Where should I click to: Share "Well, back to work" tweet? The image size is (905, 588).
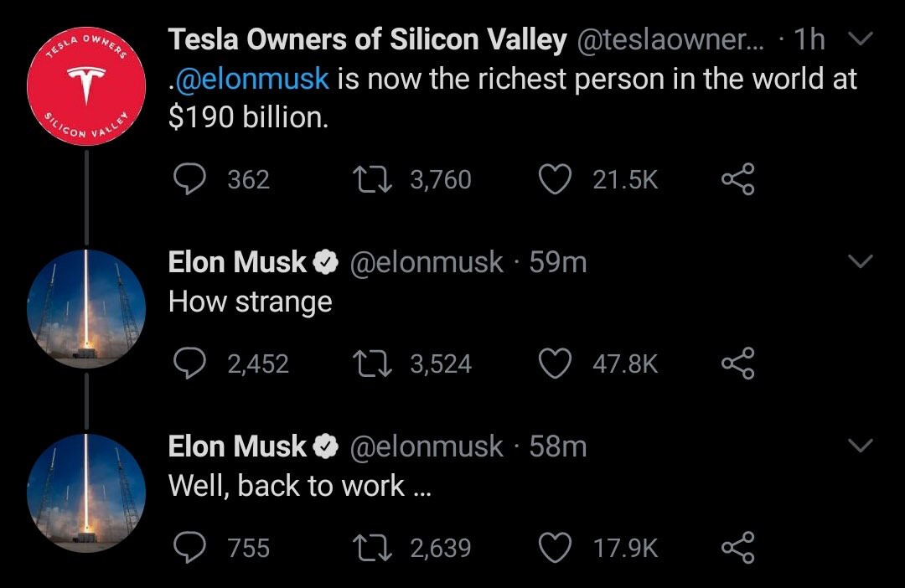point(737,547)
